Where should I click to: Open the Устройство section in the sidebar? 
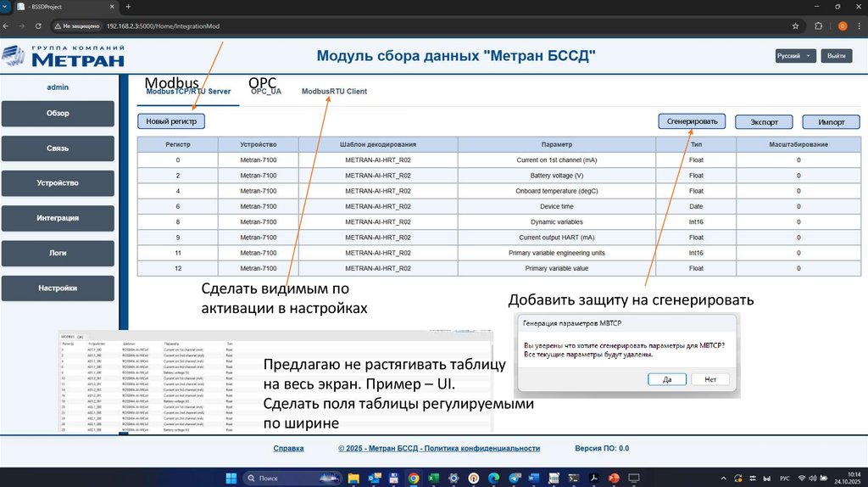click(x=58, y=182)
